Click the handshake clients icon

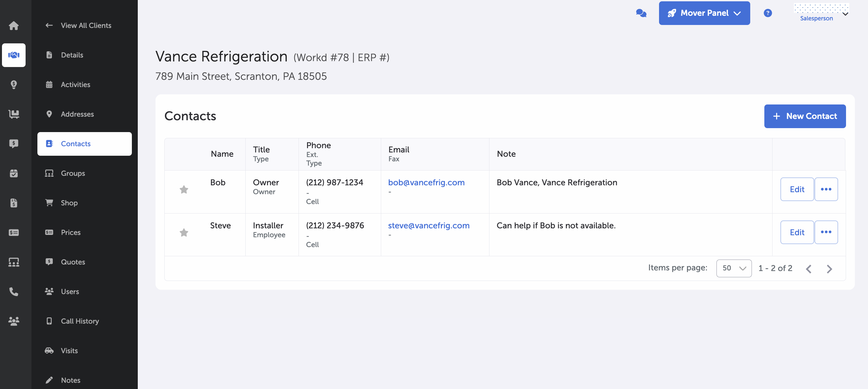(13, 55)
